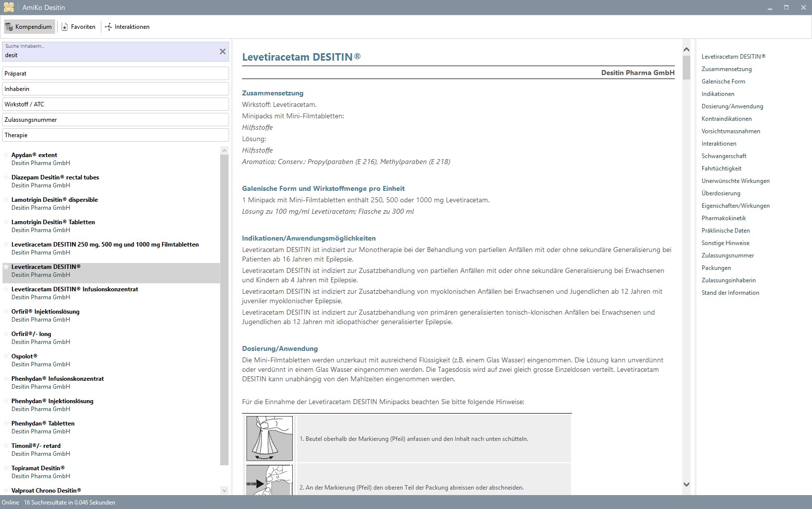
Task: Click the AmiKo teddy bear title bar icon
Action: tap(8, 7)
